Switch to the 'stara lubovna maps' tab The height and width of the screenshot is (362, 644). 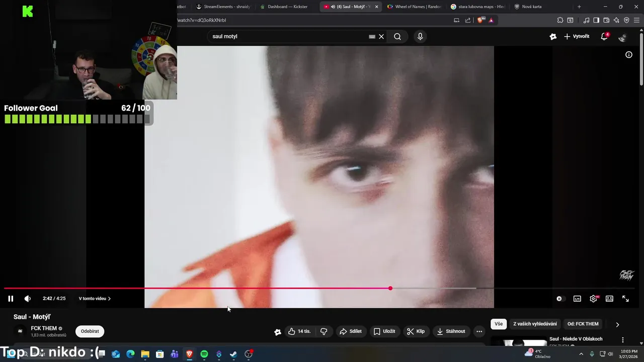click(x=478, y=7)
